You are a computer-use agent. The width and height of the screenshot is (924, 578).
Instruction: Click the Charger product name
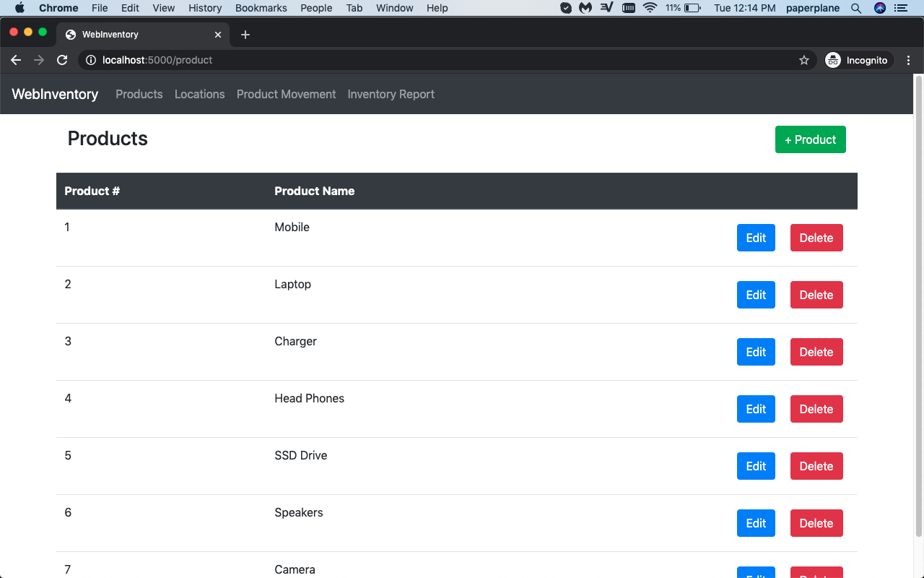[x=296, y=341]
